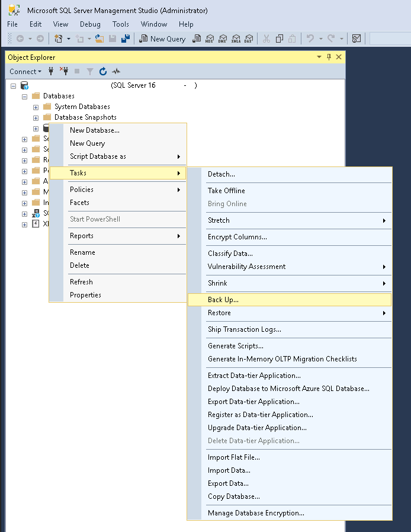The image size is (411, 532).
Task: Open the Reports submenu
Action: pyautogui.click(x=118, y=236)
